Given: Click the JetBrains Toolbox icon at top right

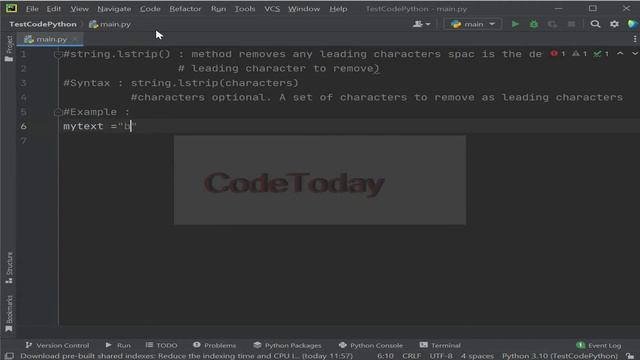Looking at the screenshot, I should [x=633, y=24].
